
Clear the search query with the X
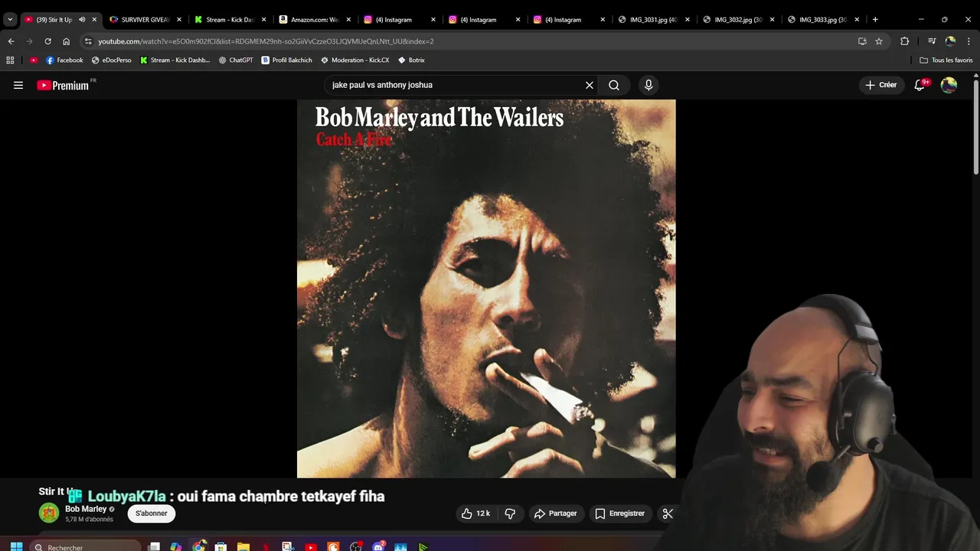point(590,85)
